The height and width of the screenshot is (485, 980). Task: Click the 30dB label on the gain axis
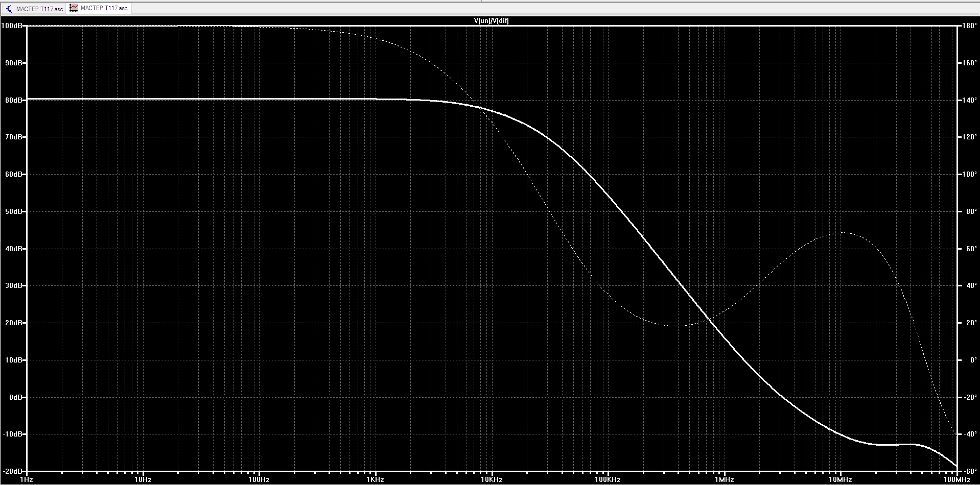tap(14, 285)
